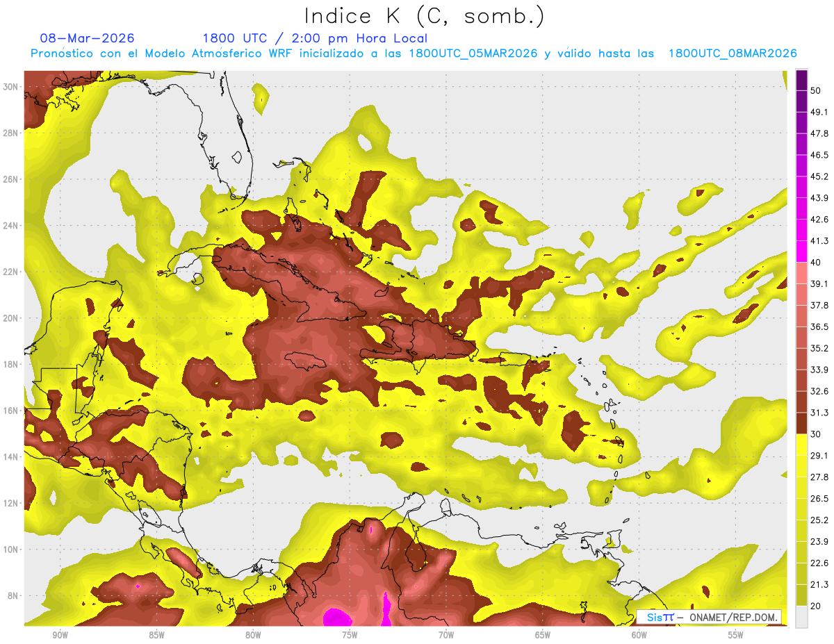This screenshot has width=834, height=644.
Task: Click latitude label "16N"
Action: (10, 411)
